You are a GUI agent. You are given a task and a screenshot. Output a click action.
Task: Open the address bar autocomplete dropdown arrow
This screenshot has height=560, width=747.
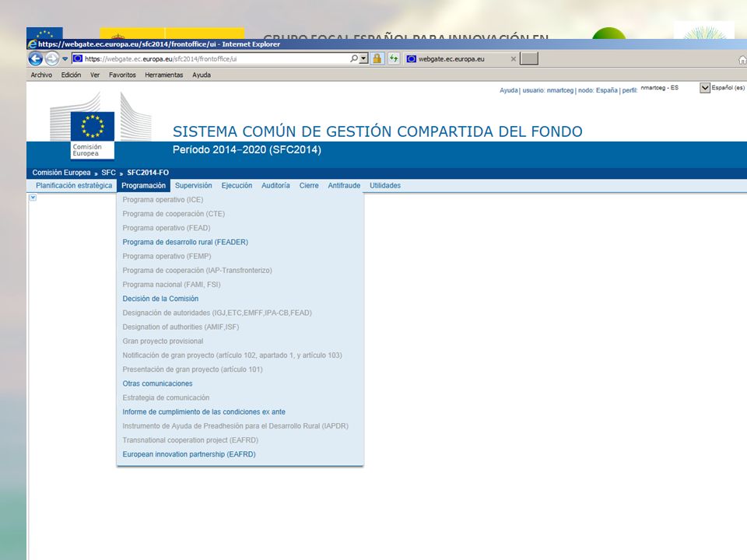pos(364,58)
